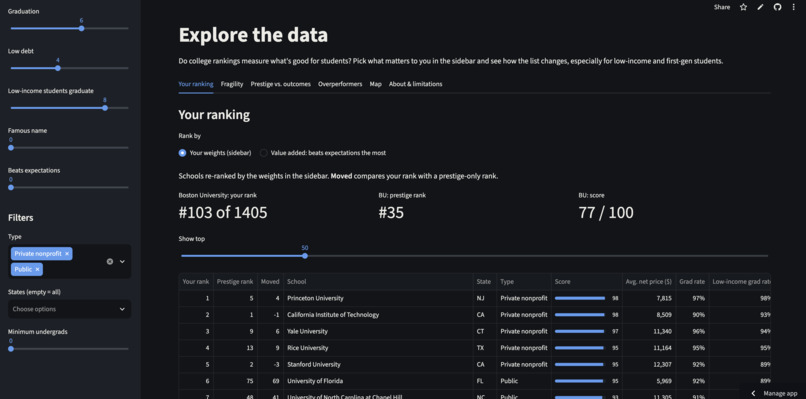The height and width of the screenshot is (399, 806).
Task: Click the 7,815 net price cell
Action: tap(649, 298)
